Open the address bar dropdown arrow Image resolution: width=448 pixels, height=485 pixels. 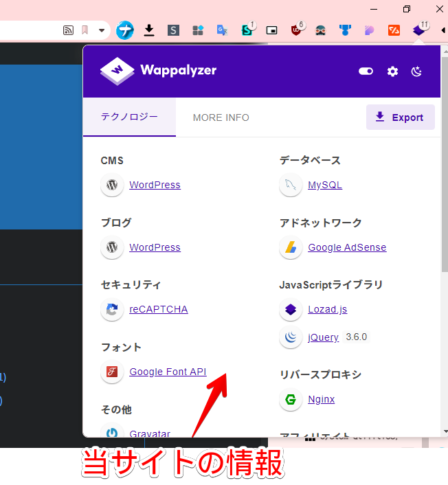pos(102,30)
